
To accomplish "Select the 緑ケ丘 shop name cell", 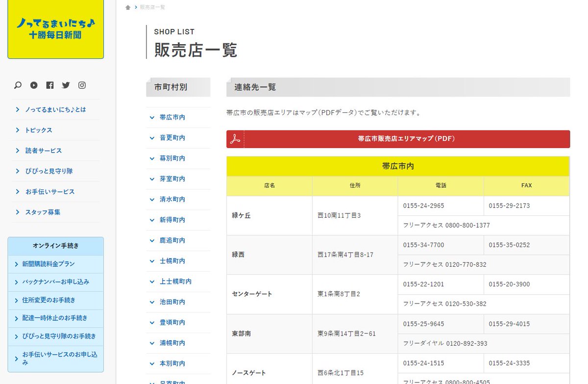I will tap(269, 215).
